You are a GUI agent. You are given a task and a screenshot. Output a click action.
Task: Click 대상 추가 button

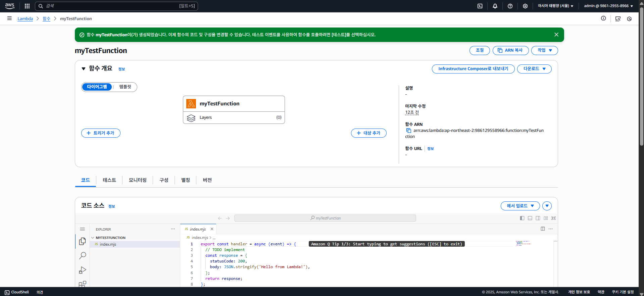[x=368, y=133]
